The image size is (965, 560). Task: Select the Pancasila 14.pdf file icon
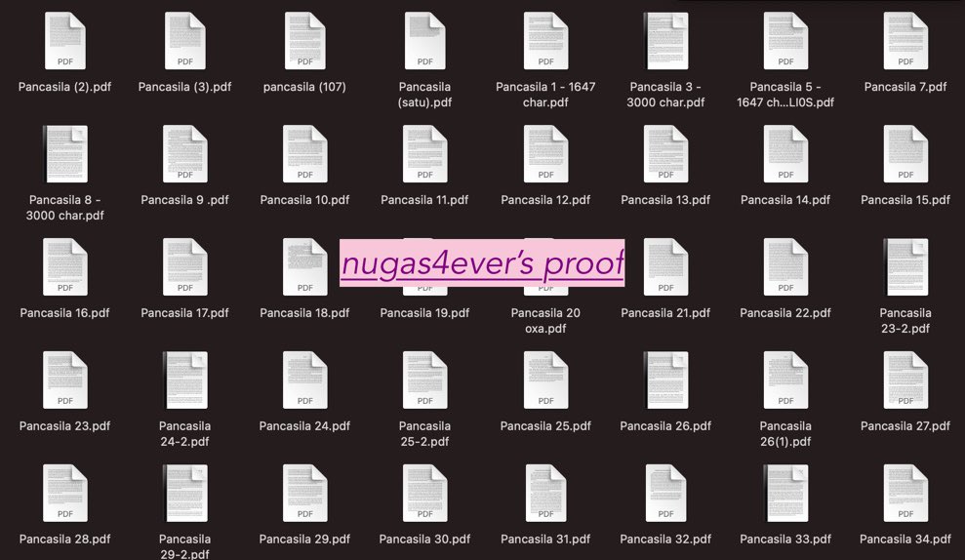[x=785, y=154]
